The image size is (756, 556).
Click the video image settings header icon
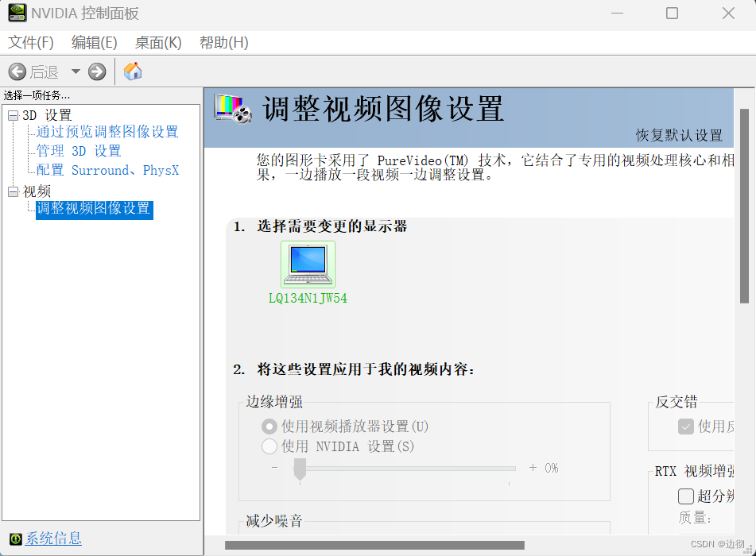coord(233,108)
